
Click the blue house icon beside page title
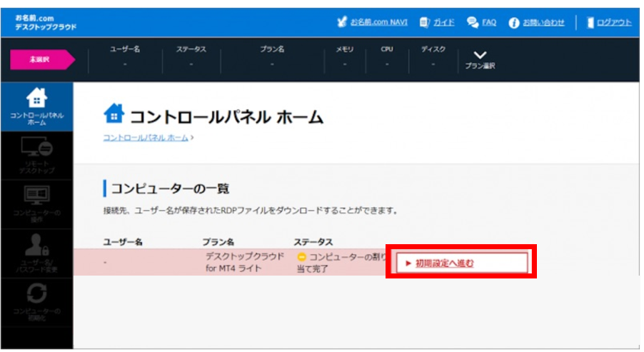point(114,113)
